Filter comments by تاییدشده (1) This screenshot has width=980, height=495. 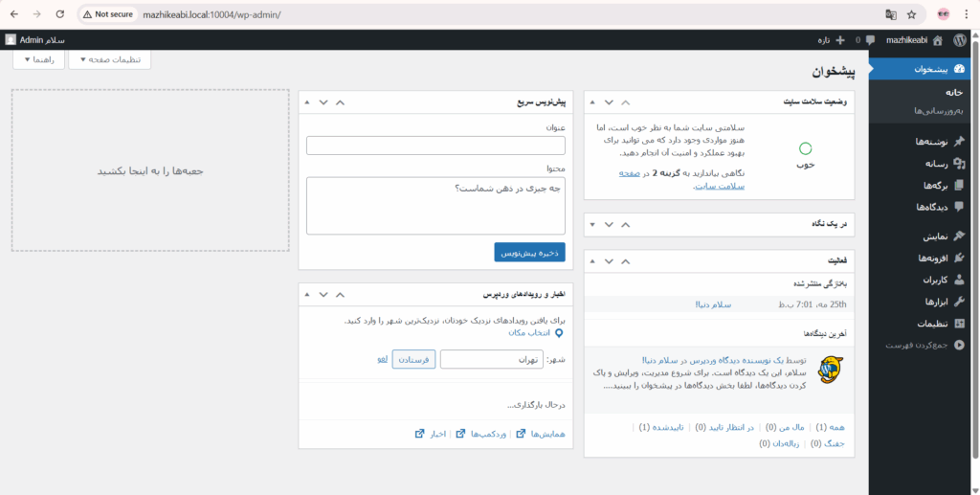coord(661,427)
